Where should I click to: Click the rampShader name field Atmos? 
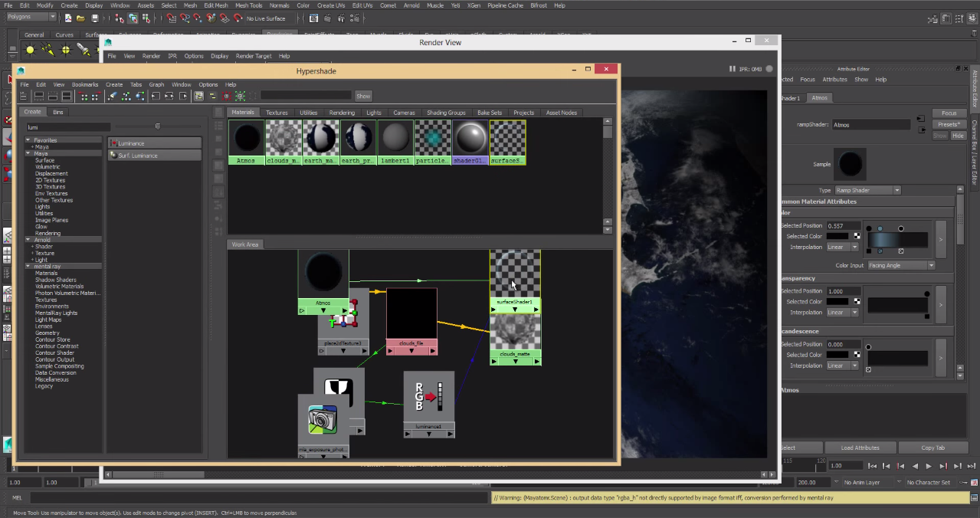pyautogui.click(x=871, y=124)
